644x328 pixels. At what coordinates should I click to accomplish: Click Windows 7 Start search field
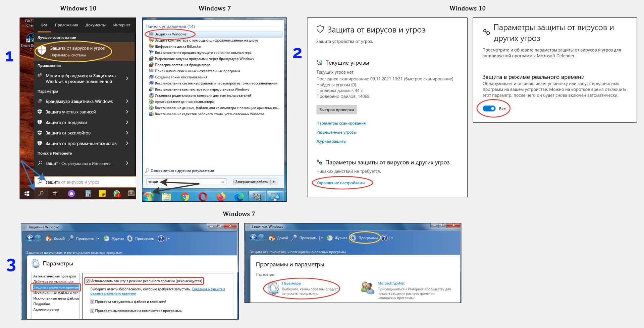186,182
